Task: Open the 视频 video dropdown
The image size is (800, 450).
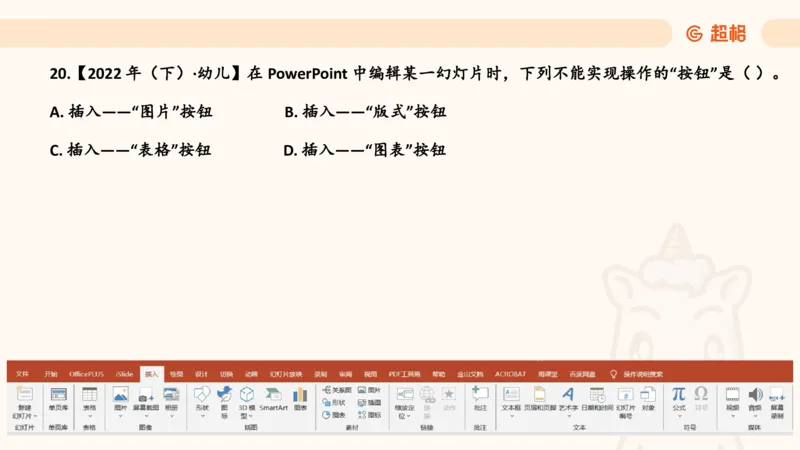Action: tap(733, 416)
